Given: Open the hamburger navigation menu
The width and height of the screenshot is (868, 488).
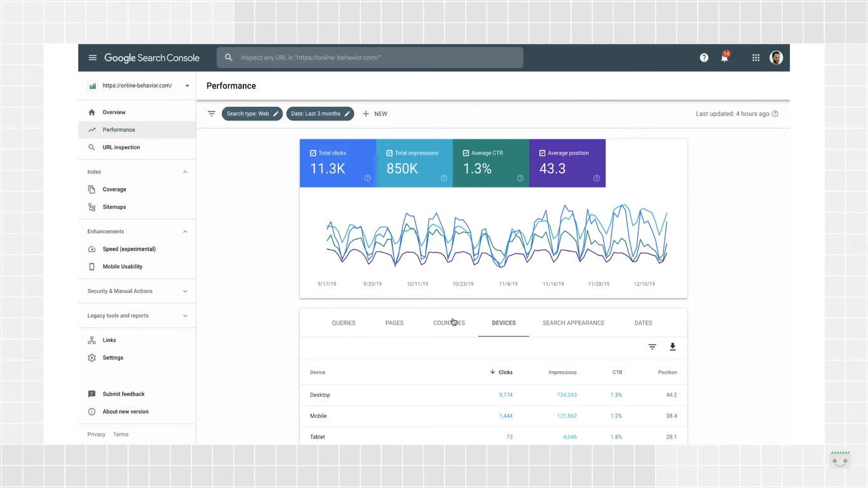Looking at the screenshot, I should tap(92, 58).
